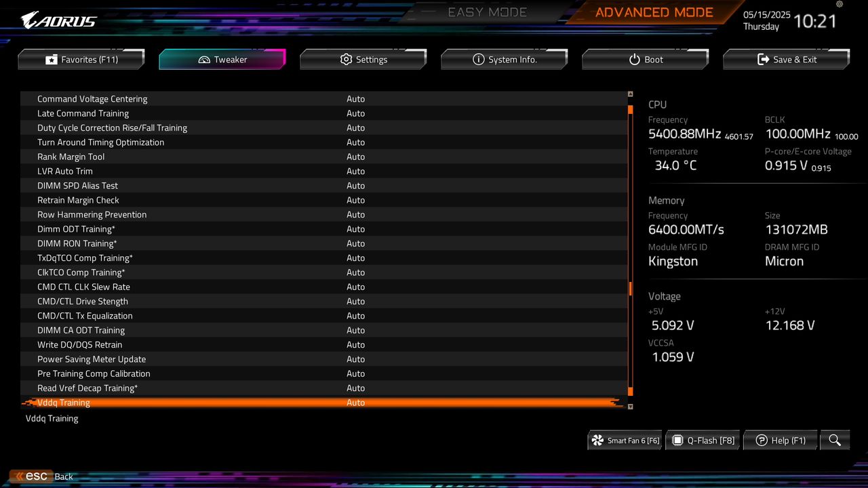Select CMD/CTL Tx Equalization row
This screenshot has width=868, height=488.
(x=323, y=316)
